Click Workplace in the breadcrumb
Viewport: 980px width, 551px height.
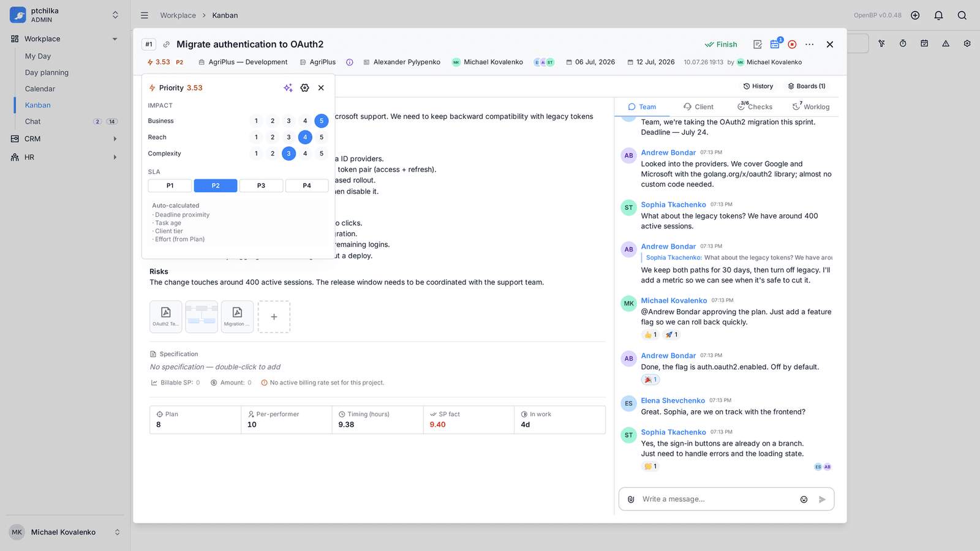[178, 15]
